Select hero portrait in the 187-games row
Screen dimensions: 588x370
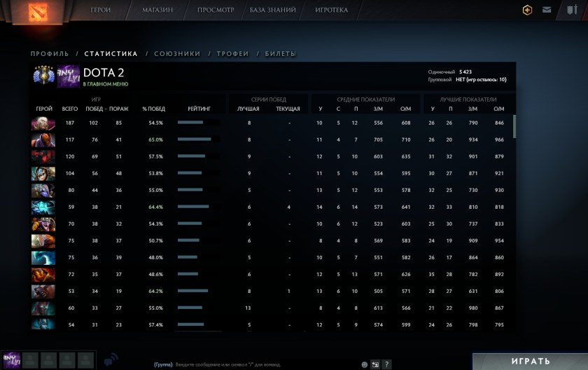pos(43,123)
